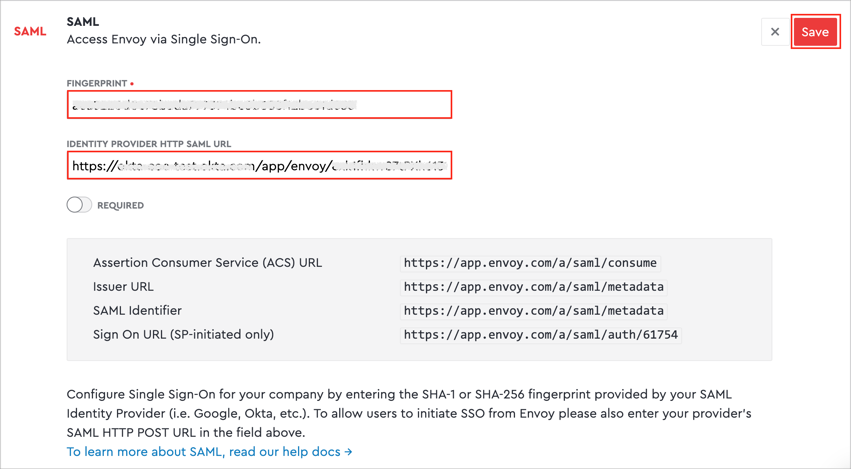The width and height of the screenshot is (851, 469).
Task: Click the REQUIRED label next to toggle
Action: (x=120, y=206)
